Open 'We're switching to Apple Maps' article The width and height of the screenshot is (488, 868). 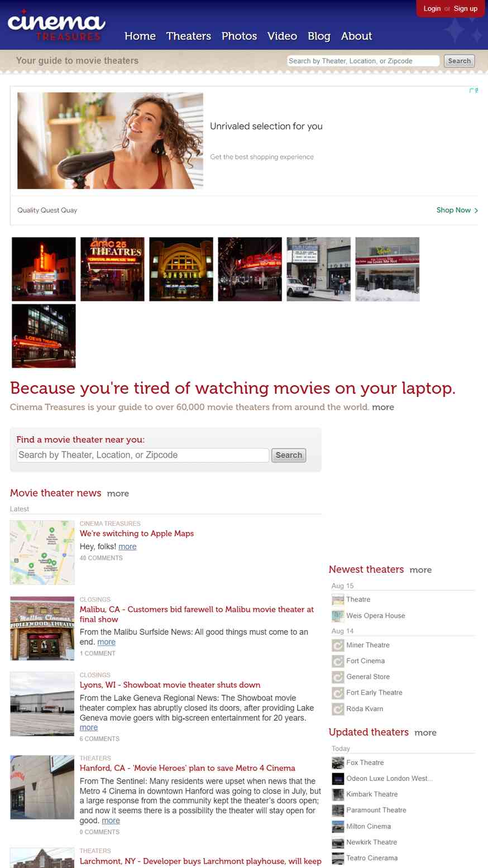(137, 534)
